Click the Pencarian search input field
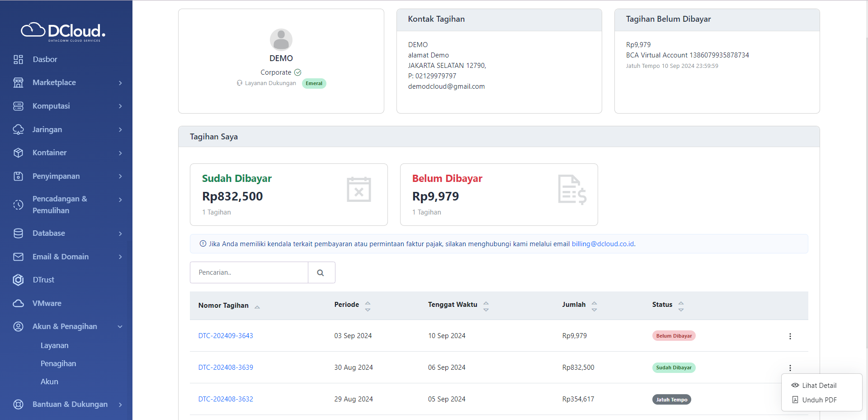The height and width of the screenshot is (420, 868). click(249, 272)
